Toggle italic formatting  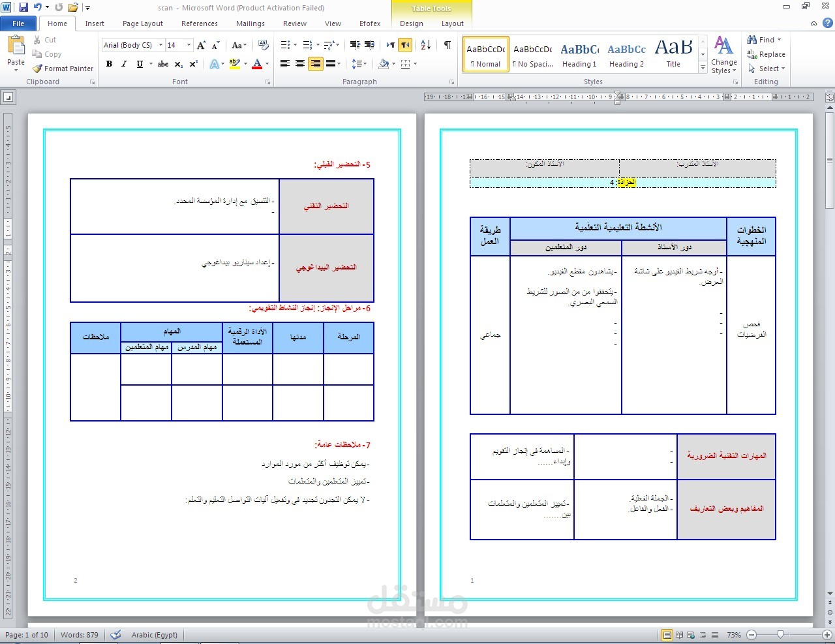[123, 64]
